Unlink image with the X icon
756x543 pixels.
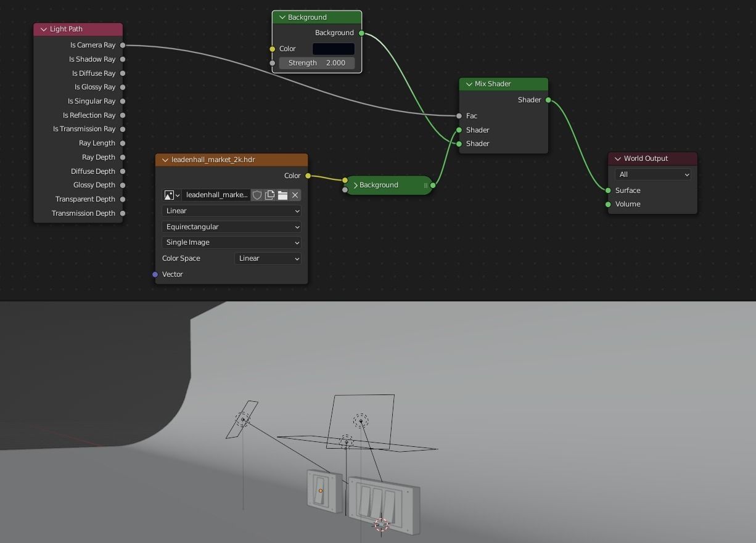coord(295,195)
